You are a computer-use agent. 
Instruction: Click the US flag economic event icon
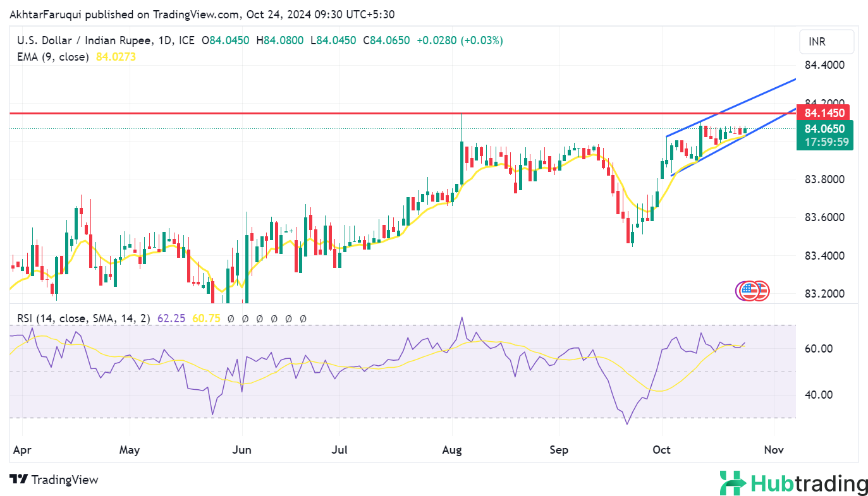coord(750,291)
